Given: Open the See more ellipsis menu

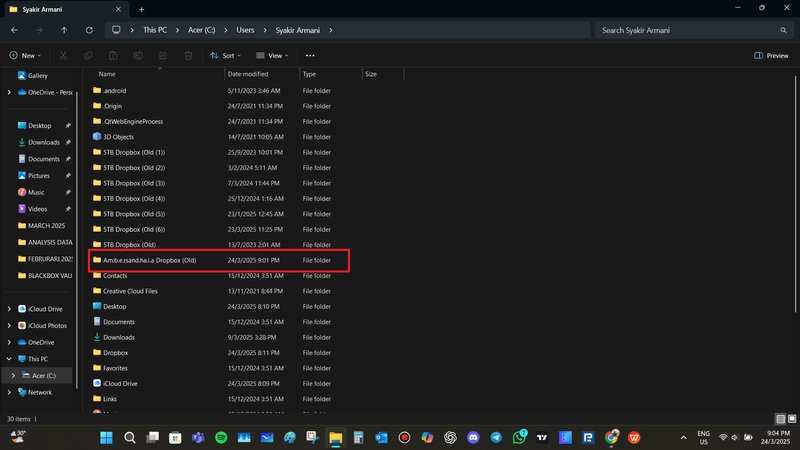Looking at the screenshot, I should [310, 56].
